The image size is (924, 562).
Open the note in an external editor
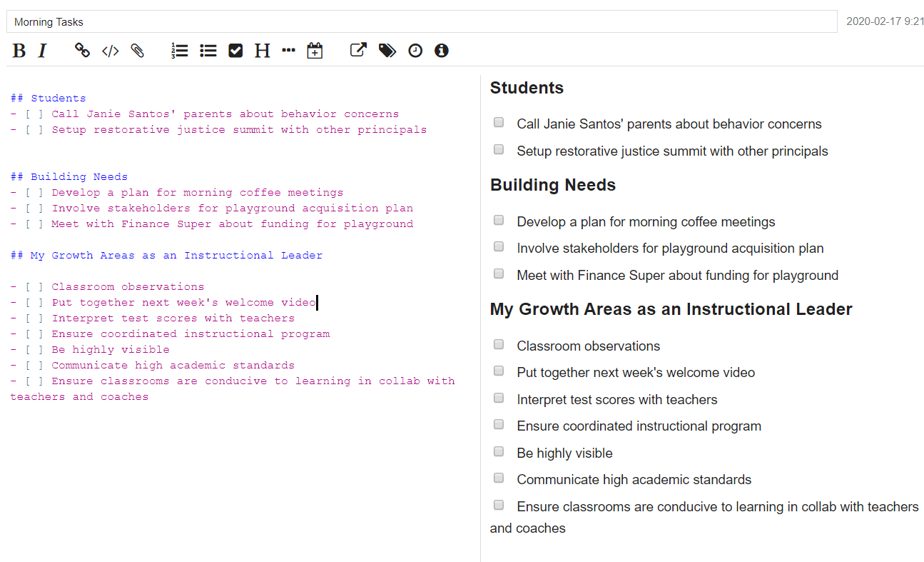point(358,51)
